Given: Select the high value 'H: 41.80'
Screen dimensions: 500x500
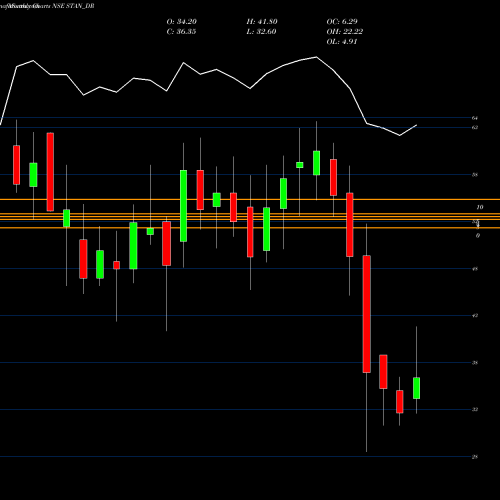Looking at the screenshot, I should click(x=262, y=22).
